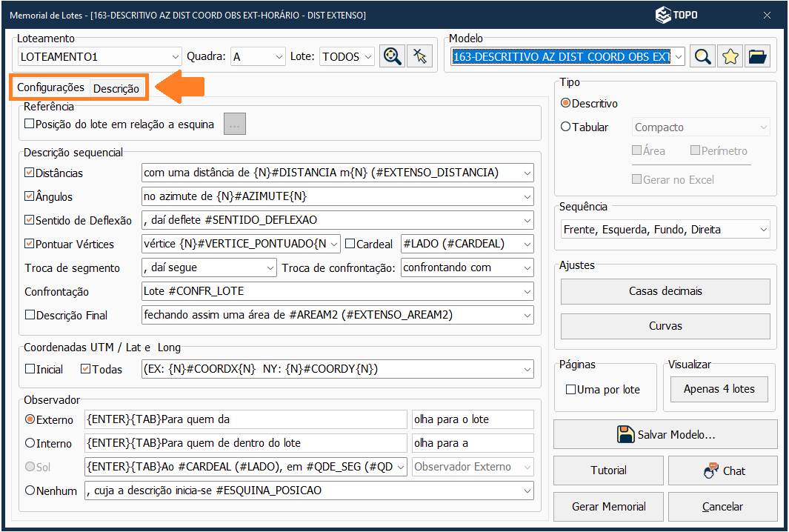The image size is (789, 532).
Task: Click the pick-lot cursor icon
Action: coord(420,56)
